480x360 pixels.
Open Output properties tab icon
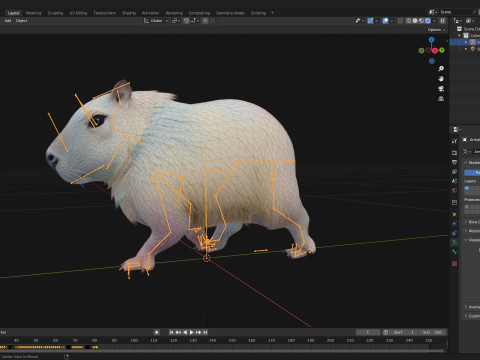(x=454, y=162)
